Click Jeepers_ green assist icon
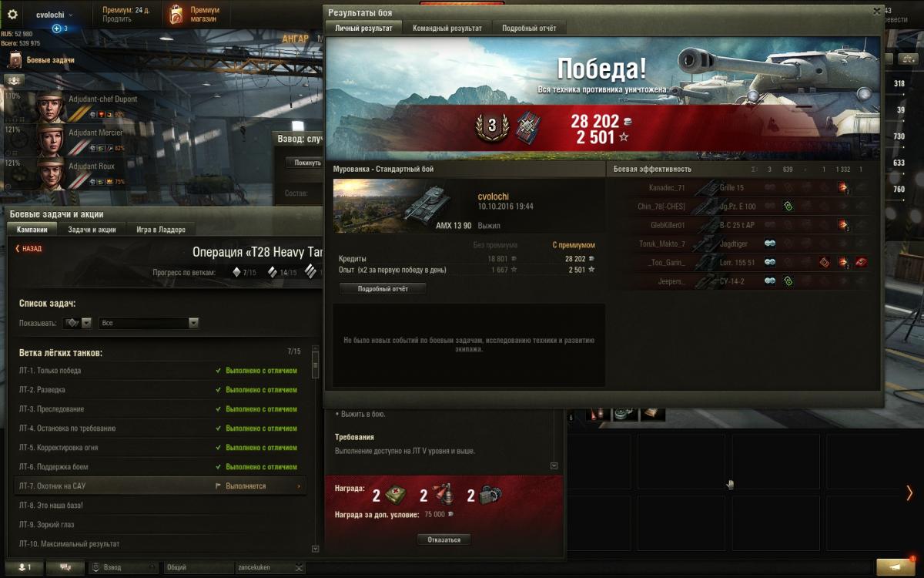Viewport: 924px width, 578px height. [x=788, y=281]
